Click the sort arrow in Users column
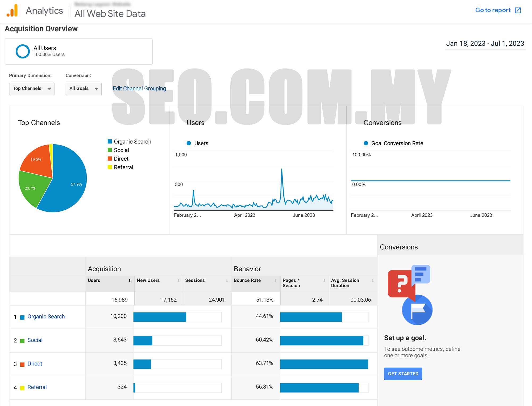Viewport: 532px width, 406px height. click(x=130, y=281)
